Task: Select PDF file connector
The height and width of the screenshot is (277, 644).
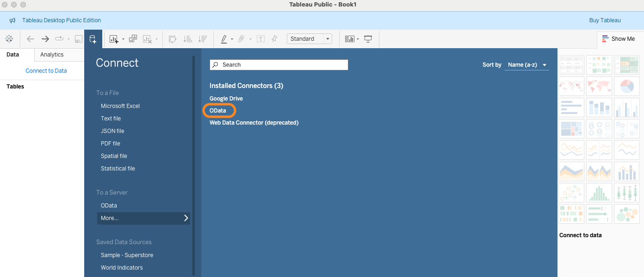Action: (111, 144)
